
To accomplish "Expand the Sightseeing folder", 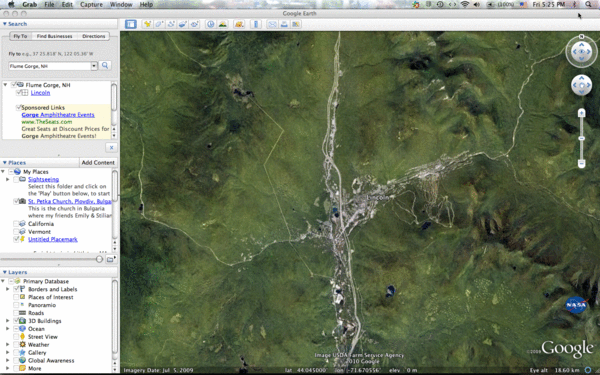I will pos(8,179).
